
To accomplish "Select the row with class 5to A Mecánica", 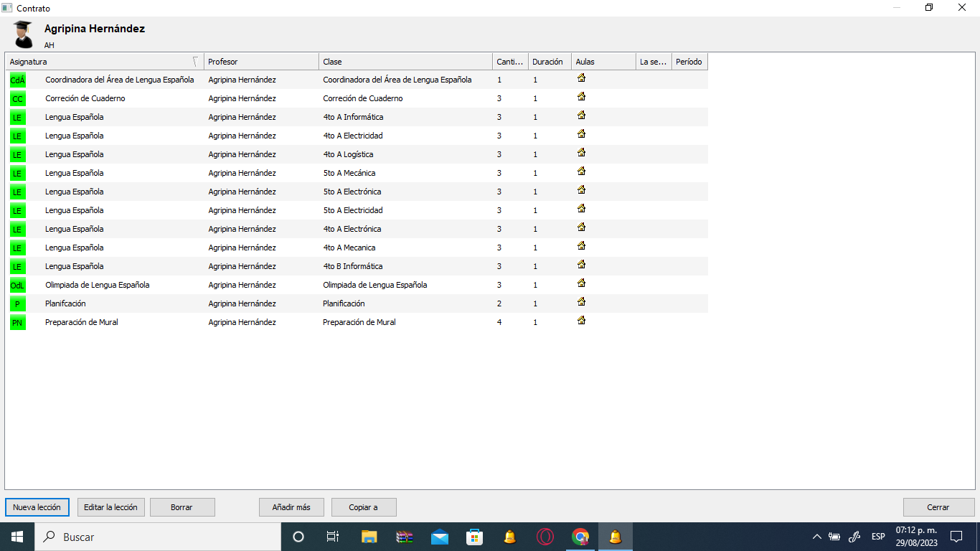I will point(357,173).
